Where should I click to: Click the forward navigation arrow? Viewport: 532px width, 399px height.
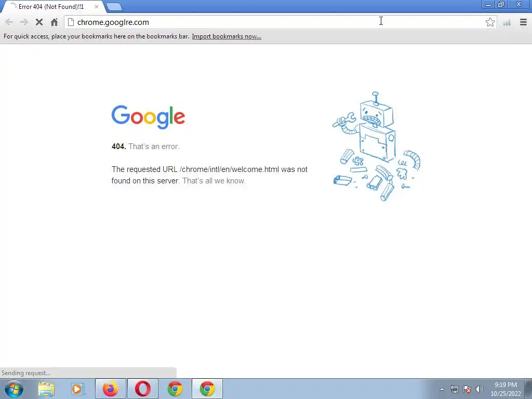[24, 22]
